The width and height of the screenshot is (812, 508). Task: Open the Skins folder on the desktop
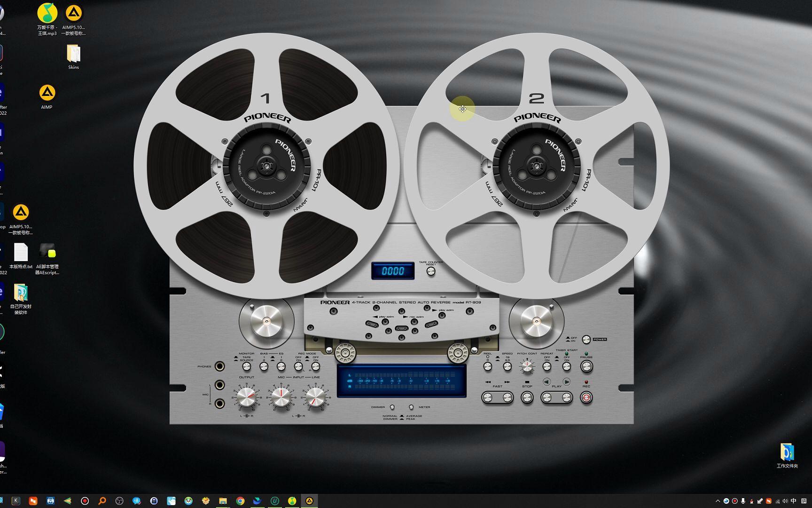[73, 55]
